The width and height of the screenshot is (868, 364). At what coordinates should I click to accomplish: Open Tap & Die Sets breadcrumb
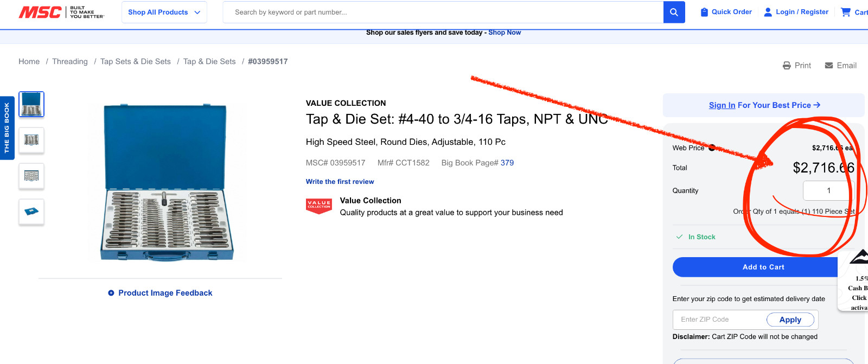click(209, 61)
